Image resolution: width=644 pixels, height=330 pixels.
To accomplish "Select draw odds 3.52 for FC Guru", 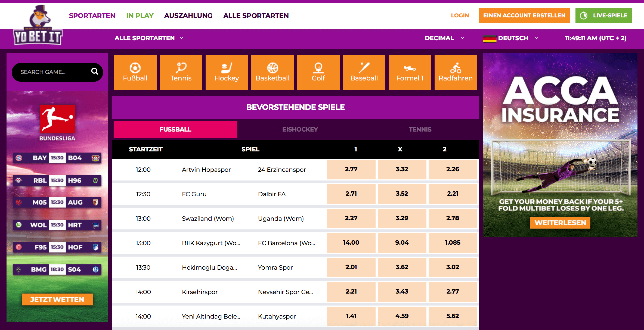I will 402,194.
